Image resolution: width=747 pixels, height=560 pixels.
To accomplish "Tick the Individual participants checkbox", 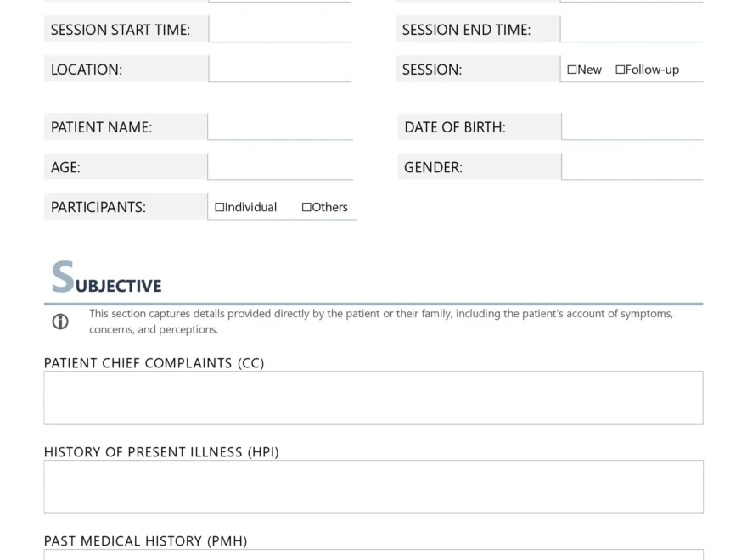I will (x=220, y=207).
